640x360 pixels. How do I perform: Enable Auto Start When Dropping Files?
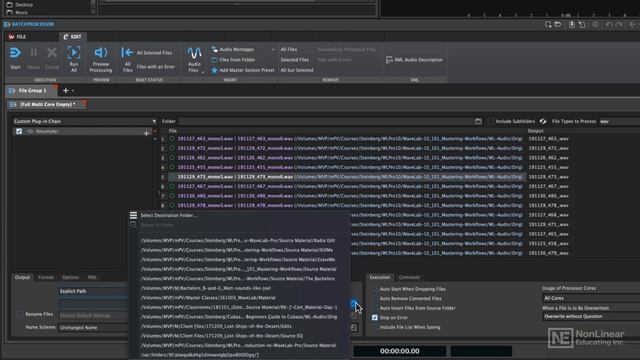[x=375, y=289]
